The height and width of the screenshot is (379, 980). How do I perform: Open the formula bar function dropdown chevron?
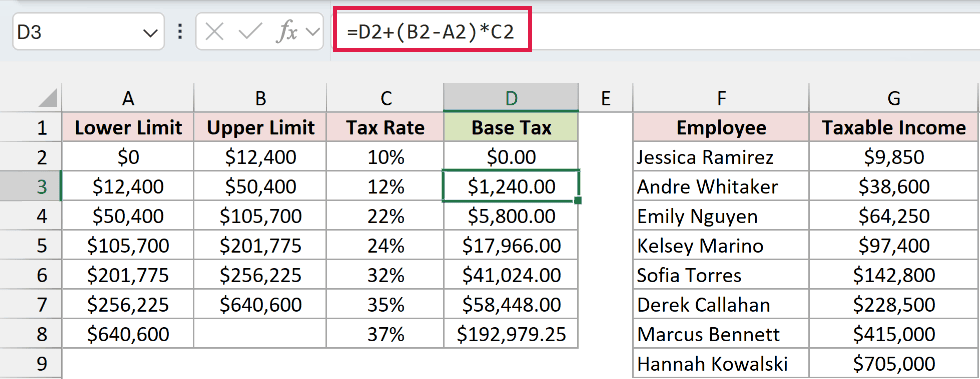(312, 33)
